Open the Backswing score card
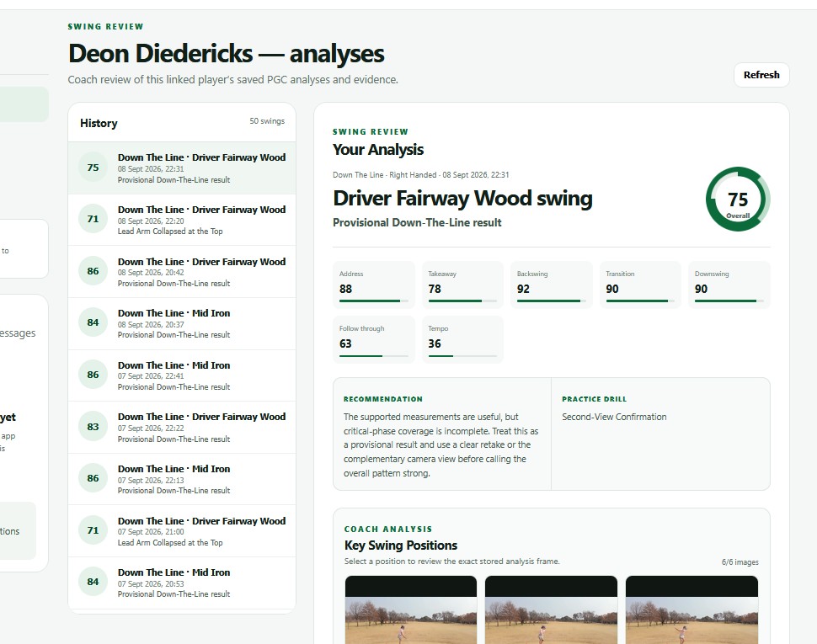The image size is (817, 644). point(552,285)
